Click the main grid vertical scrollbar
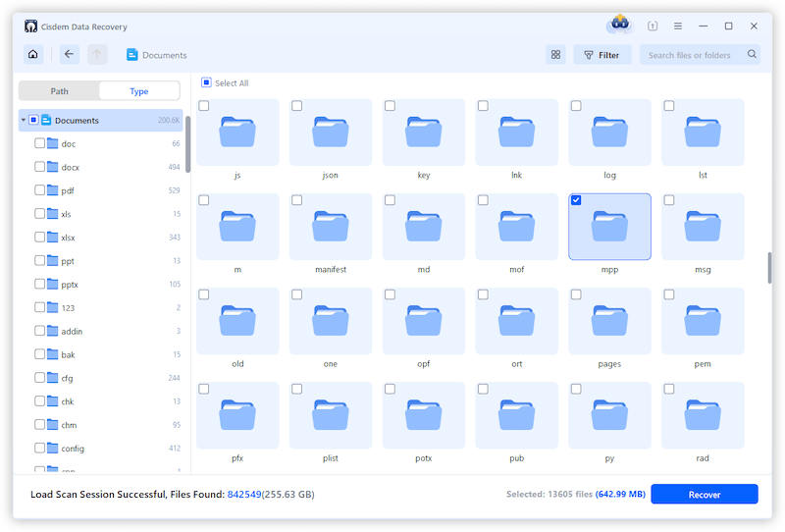This screenshot has height=532, width=785. click(769, 268)
